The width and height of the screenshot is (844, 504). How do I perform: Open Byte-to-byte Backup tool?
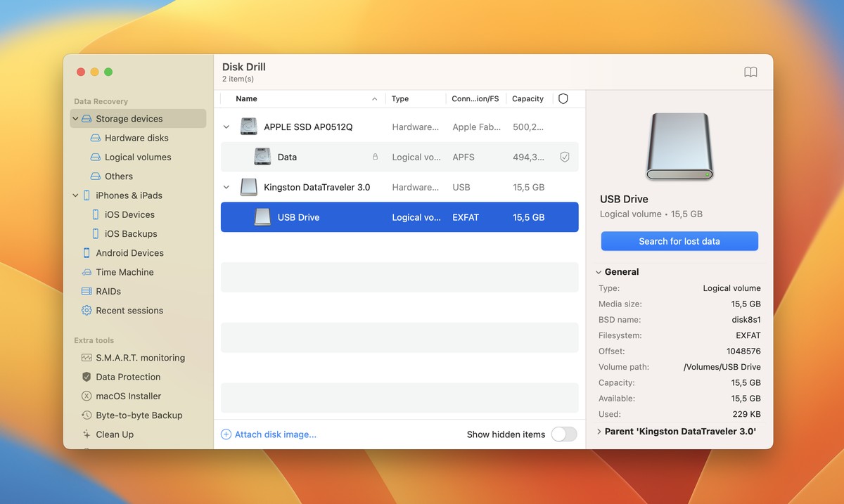click(139, 415)
